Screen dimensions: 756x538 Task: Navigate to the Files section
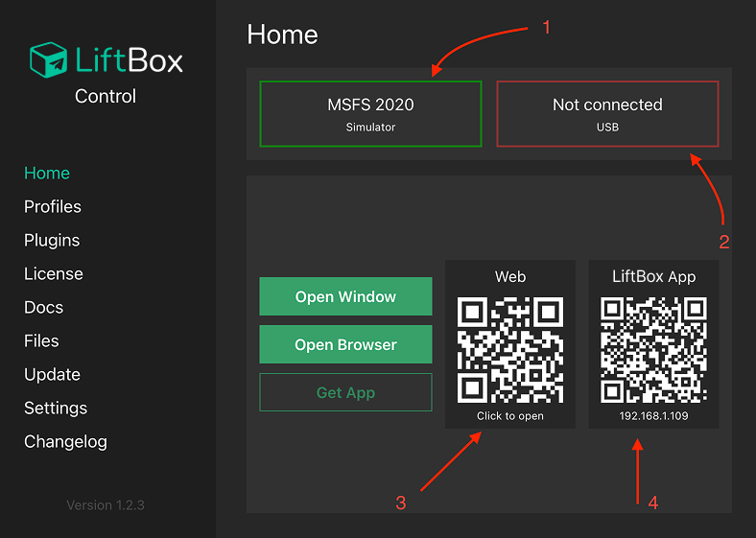[41, 340]
